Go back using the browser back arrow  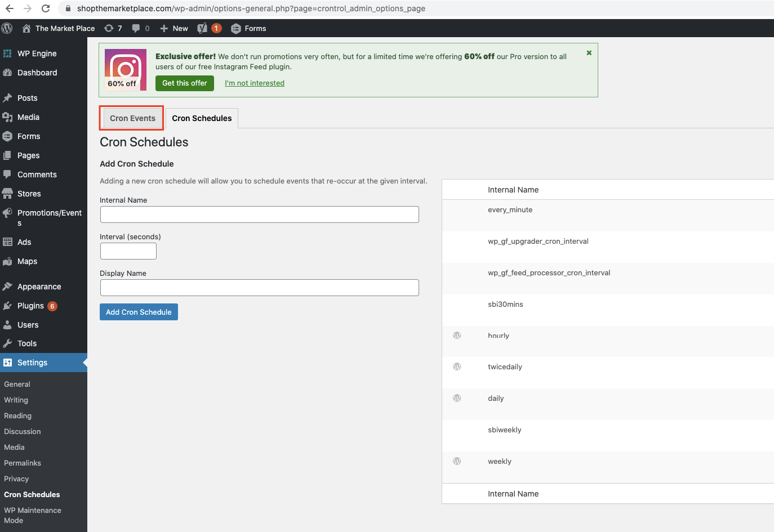tap(10, 8)
